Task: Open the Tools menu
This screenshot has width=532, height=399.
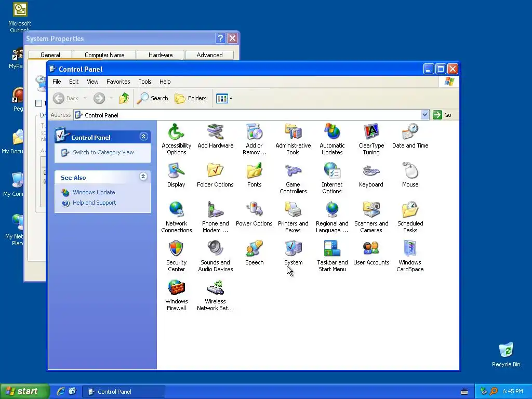Action: pyautogui.click(x=145, y=82)
